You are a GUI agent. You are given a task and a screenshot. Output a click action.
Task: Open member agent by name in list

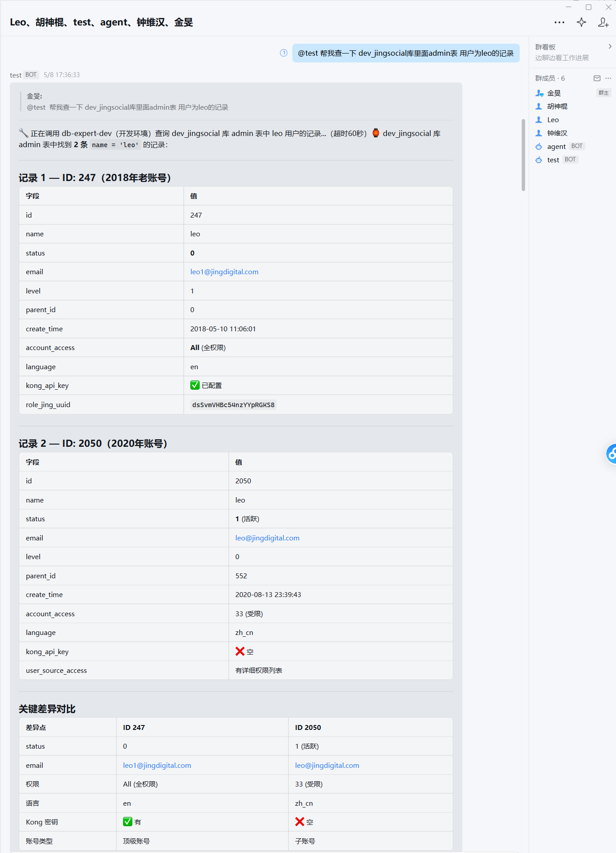click(556, 146)
